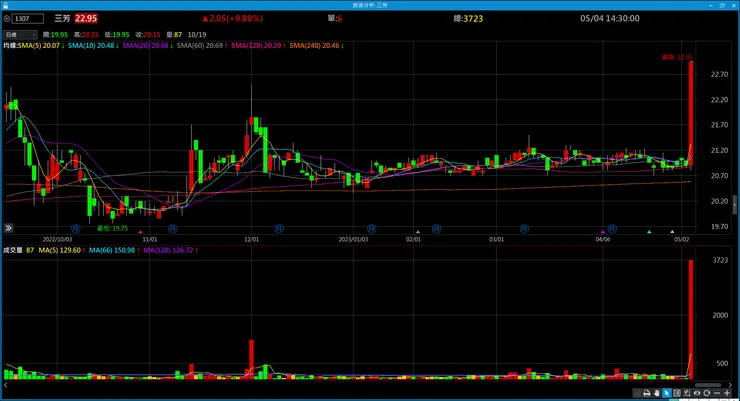Click the fit-to-frame chart icon
Screen dimensions: 740x401
click(x=677, y=393)
